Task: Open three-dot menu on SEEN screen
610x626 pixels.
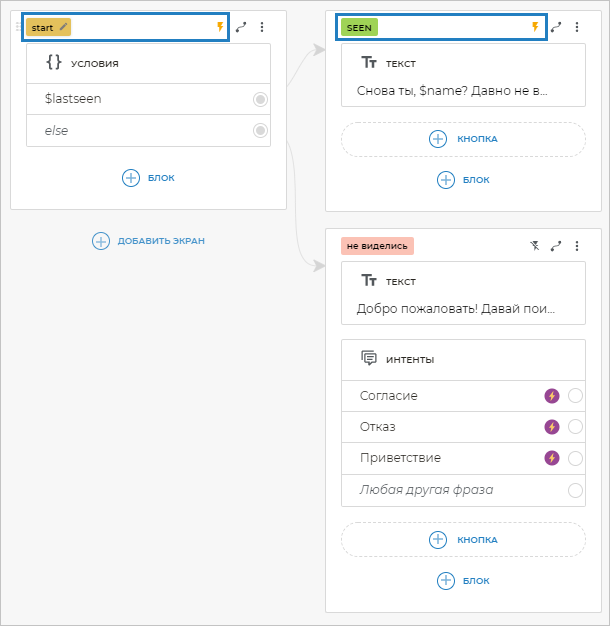Action: tap(577, 27)
